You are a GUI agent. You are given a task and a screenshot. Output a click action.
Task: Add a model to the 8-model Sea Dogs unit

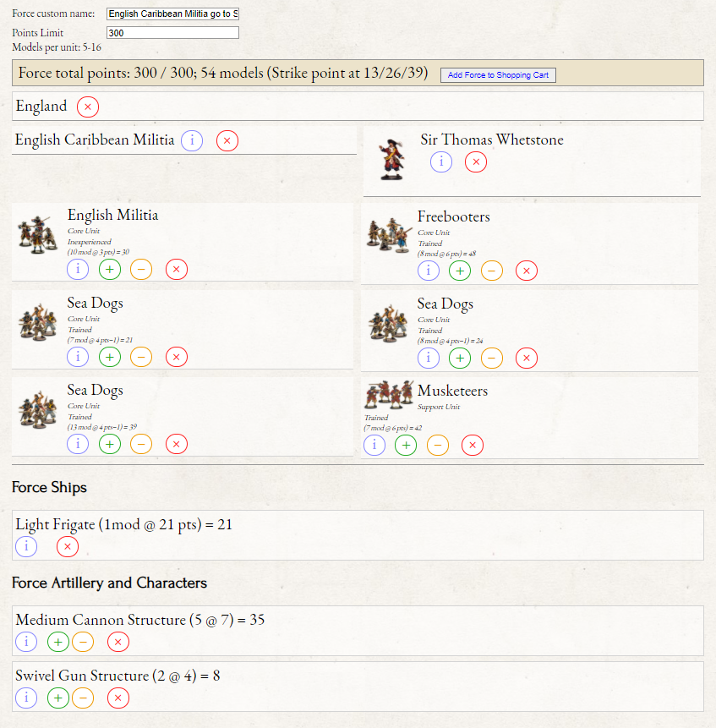(460, 358)
